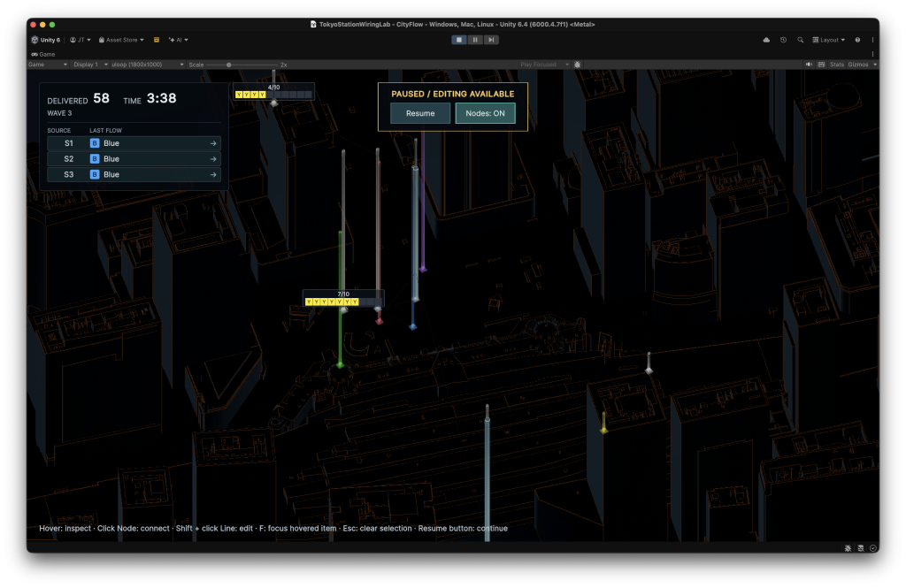The image size is (906, 588).
Task: Open the yellow package archive icon
Action: pos(157,40)
